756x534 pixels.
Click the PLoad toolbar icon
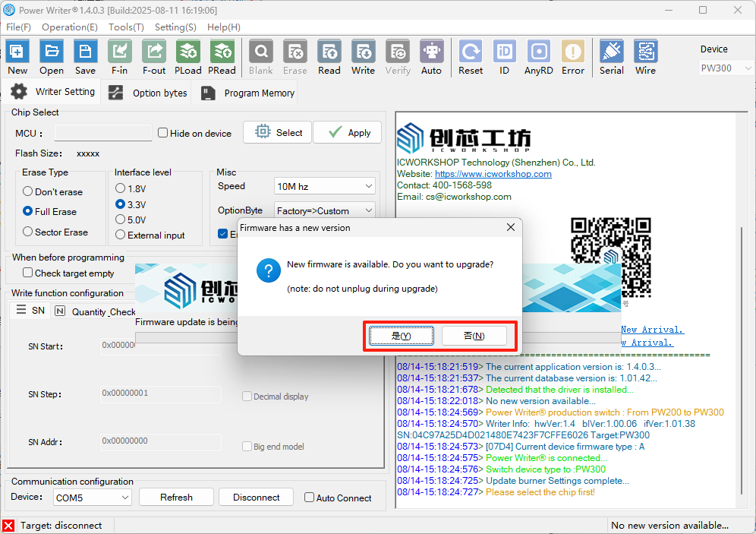coord(188,57)
